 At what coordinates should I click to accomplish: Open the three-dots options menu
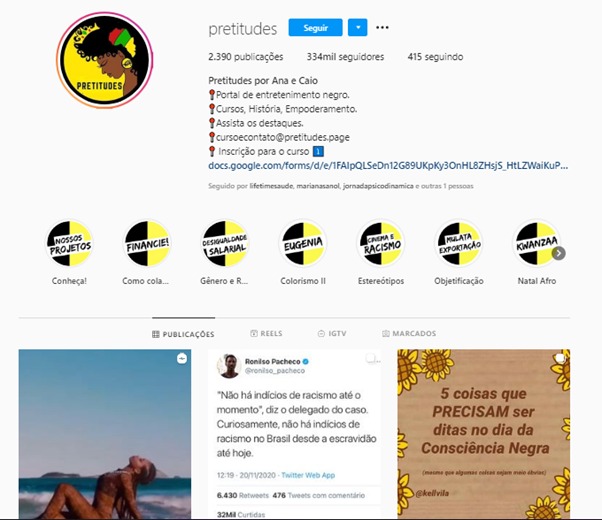382,28
